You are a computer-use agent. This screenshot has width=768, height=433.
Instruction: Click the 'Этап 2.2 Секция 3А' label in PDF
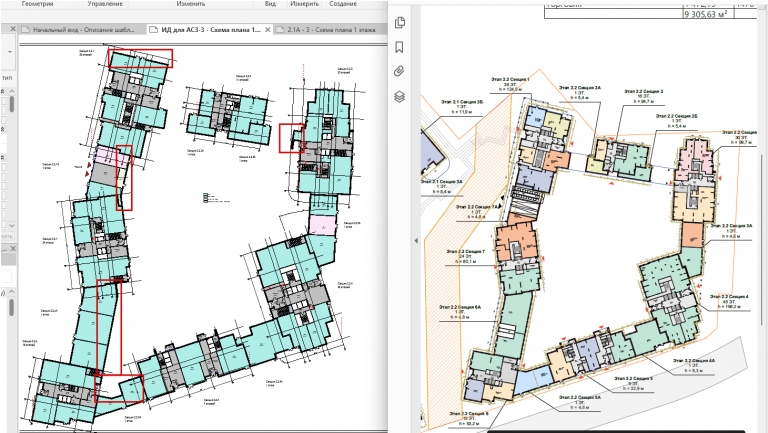[731, 226]
